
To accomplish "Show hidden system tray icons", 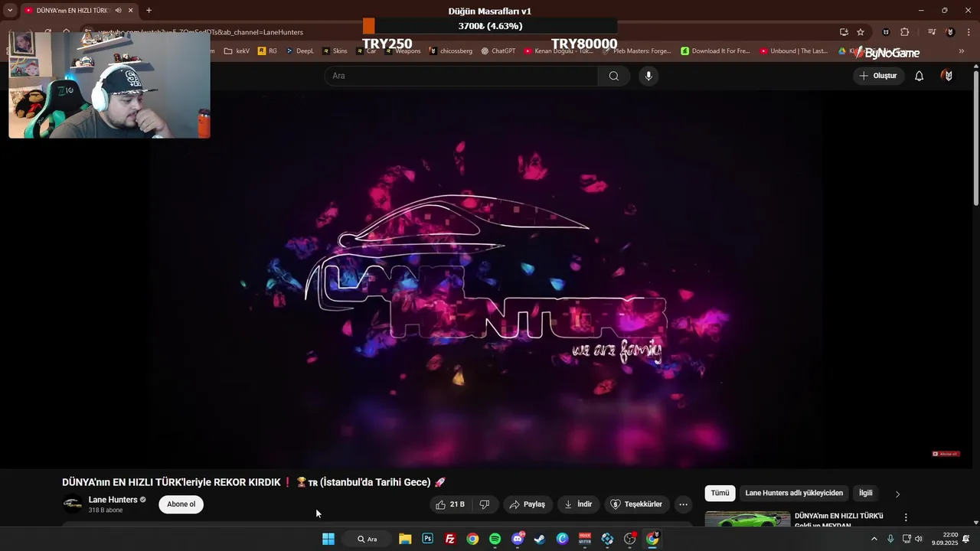I will click(874, 539).
